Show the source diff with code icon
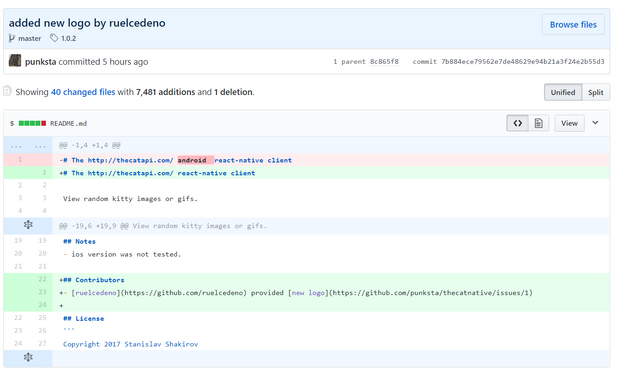Viewport: 640px width, 373px height. 517,123
